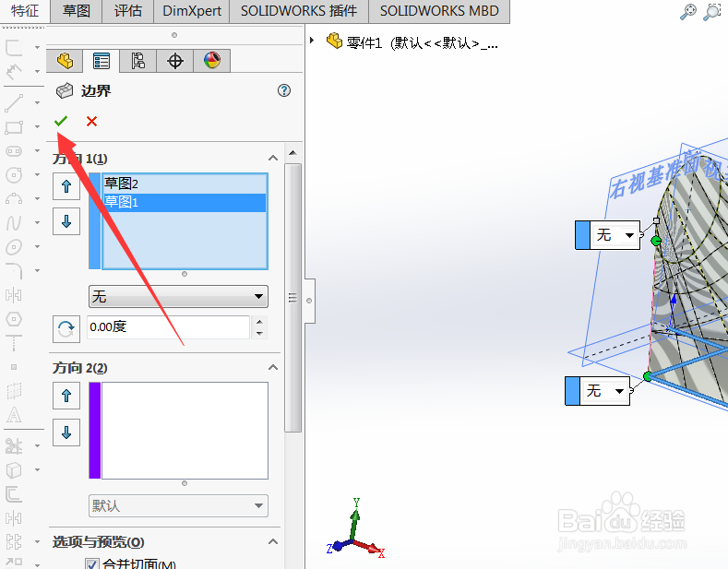728x569 pixels.
Task: Select the polygon sketch tool
Action: coord(14,319)
